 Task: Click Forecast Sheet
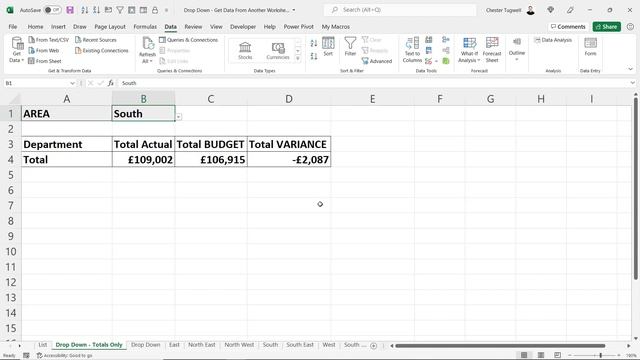point(492,50)
